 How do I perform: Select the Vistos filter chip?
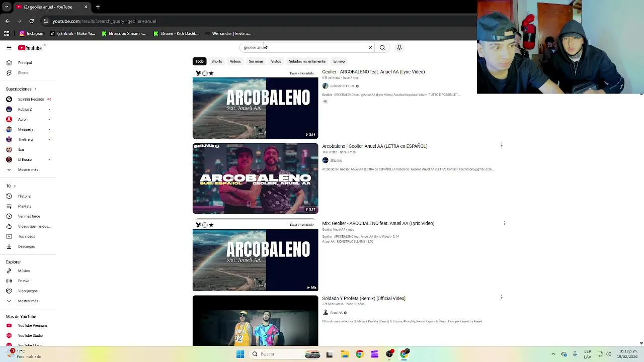click(276, 61)
